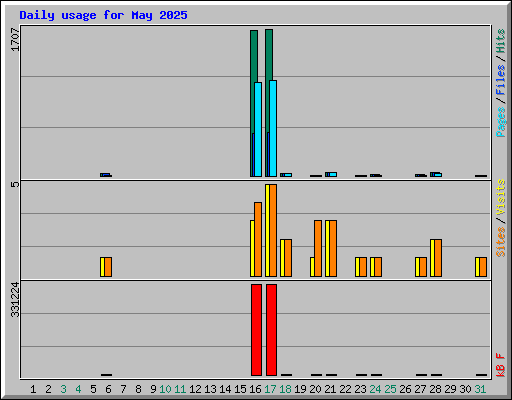This screenshot has height=400, width=512.
Task: Click the orange Sites bar for day 18
Action: click(288, 258)
